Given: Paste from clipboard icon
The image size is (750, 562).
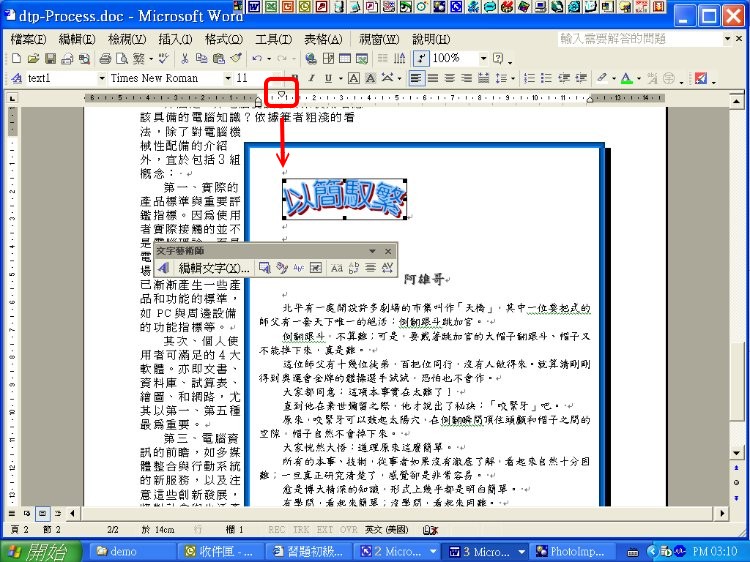Looking at the screenshot, I should 219,58.
